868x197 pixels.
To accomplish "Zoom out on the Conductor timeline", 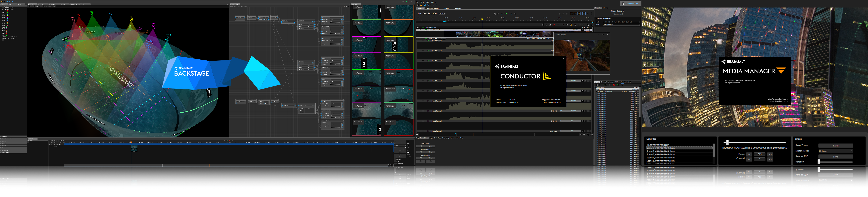I will pos(588,135).
